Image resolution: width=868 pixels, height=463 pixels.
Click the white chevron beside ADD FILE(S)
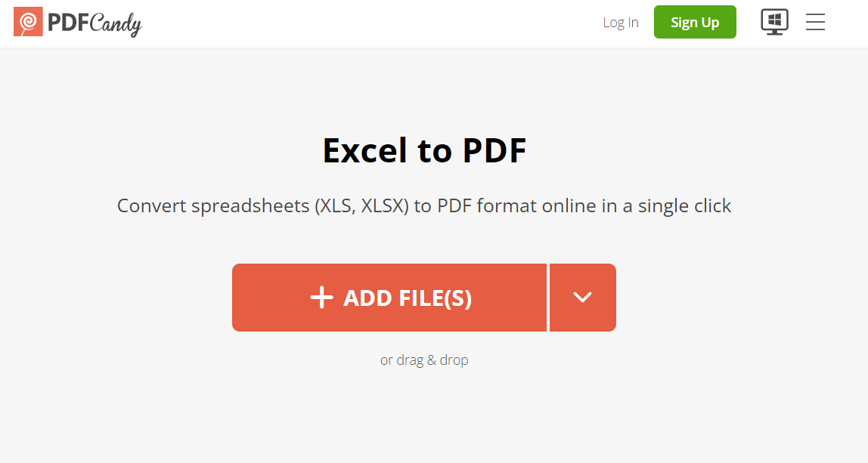coord(582,298)
